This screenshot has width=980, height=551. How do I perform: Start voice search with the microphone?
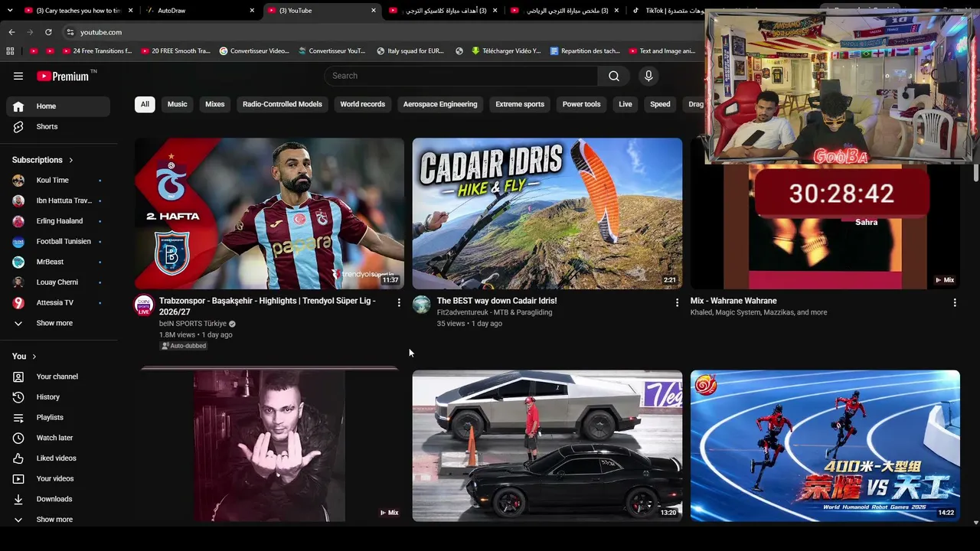point(648,76)
